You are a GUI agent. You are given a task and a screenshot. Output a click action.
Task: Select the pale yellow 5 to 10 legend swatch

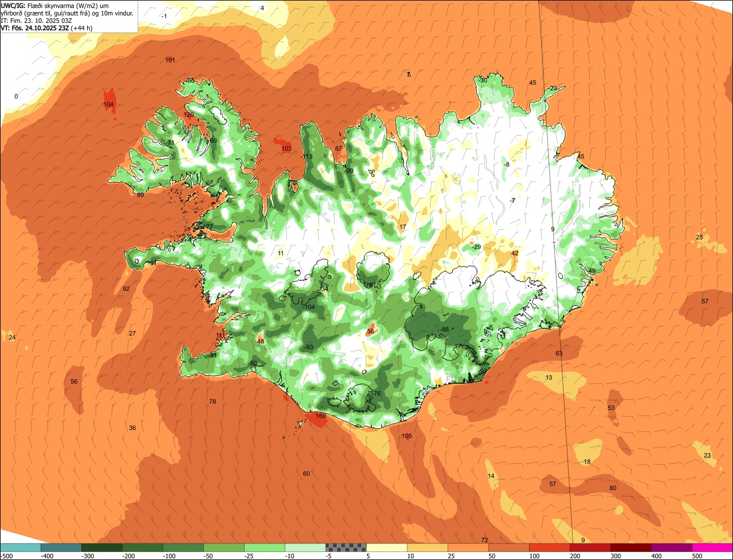(387, 547)
